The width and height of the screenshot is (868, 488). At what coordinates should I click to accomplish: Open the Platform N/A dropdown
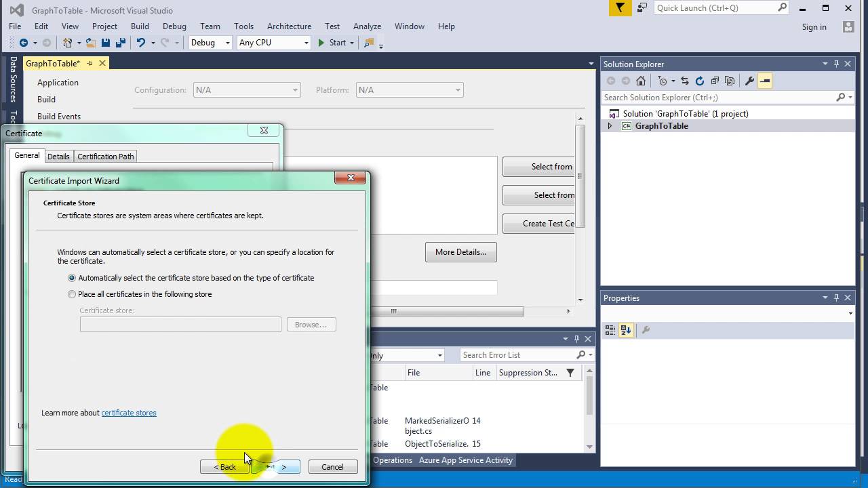(x=410, y=90)
